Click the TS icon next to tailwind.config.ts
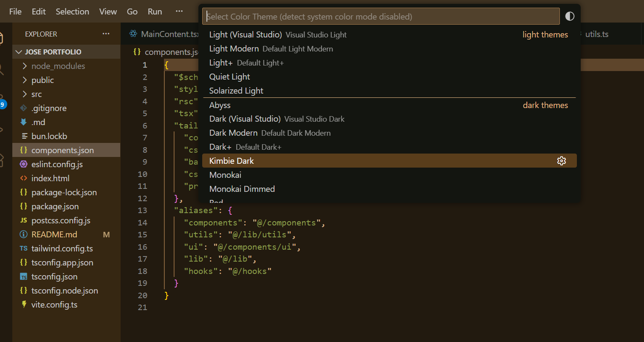 [x=24, y=248]
